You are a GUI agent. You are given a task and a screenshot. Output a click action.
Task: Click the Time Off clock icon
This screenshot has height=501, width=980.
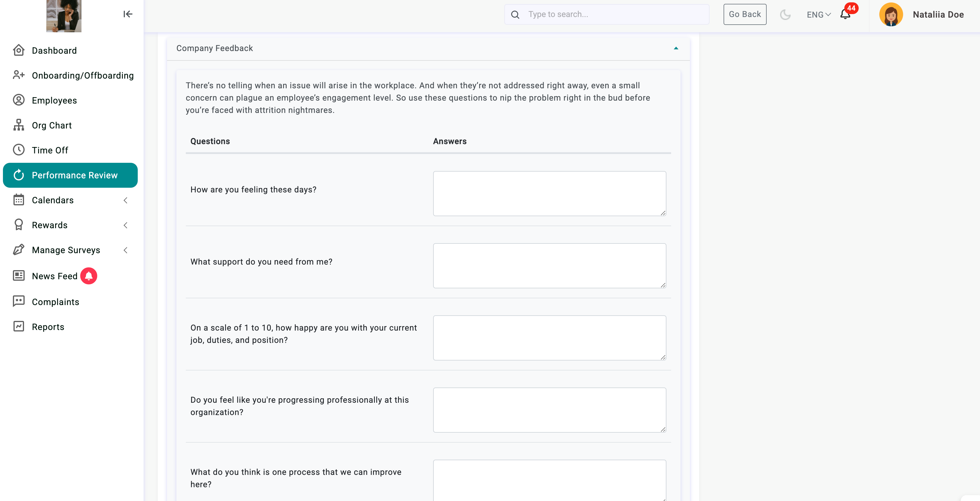tap(19, 150)
